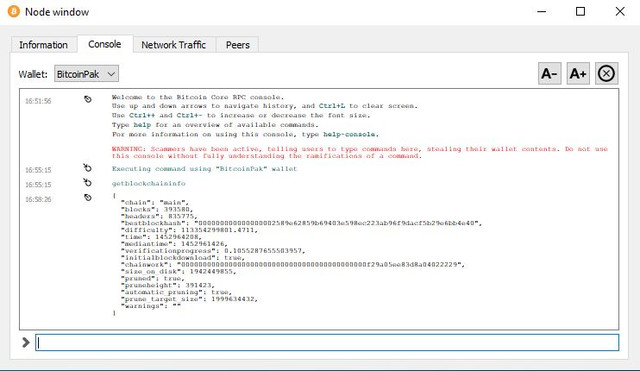Screen dimensions: 640x371
Task: Click the prompt chevron beside the command input
Action: [x=26, y=342]
